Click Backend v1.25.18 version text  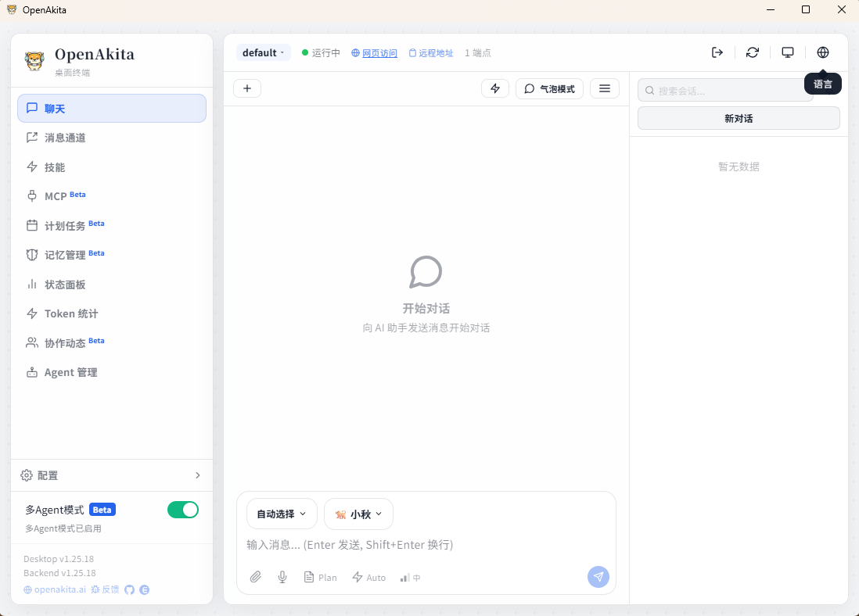tap(59, 573)
